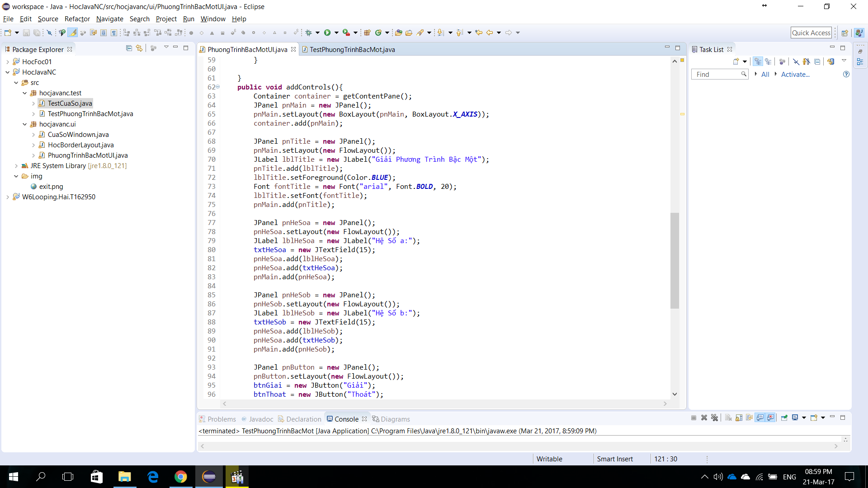Viewport: 868px width, 488px height.
Task: Expand the JRE System Library node
Action: [16, 166]
